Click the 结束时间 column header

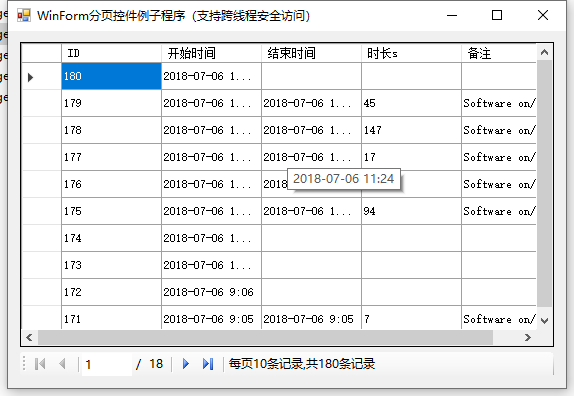click(311, 53)
